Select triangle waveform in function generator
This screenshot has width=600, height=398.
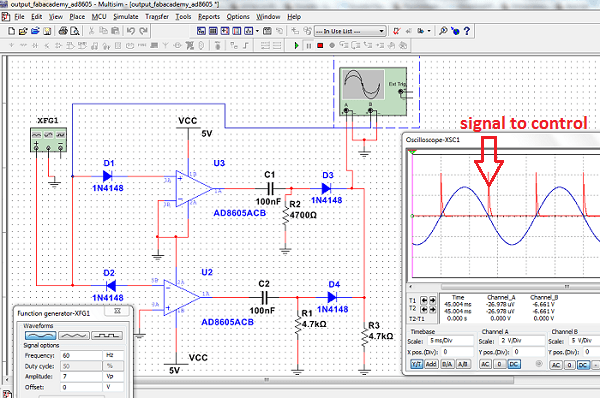pos(74,336)
